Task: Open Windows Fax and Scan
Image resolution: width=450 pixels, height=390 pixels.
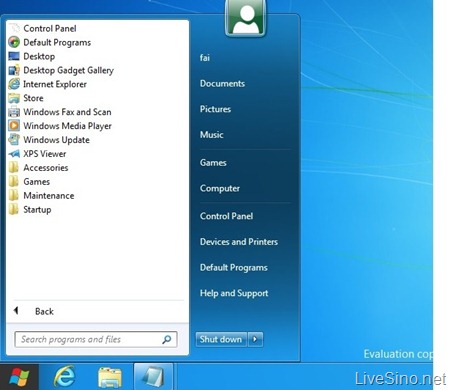Action: click(60, 112)
